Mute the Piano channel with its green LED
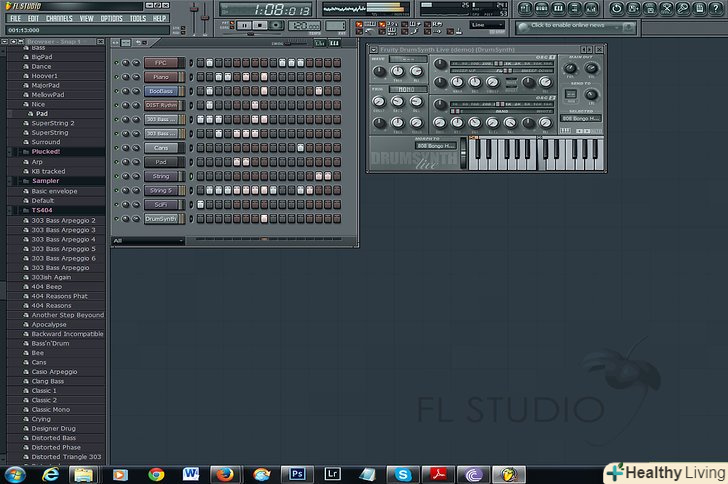Viewport: 728px width, 484px height. [116, 77]
